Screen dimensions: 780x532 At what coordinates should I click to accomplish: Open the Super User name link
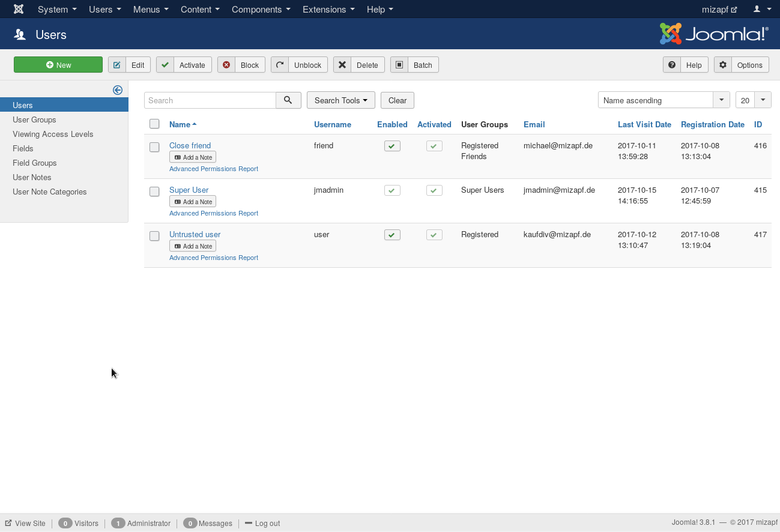189,190
